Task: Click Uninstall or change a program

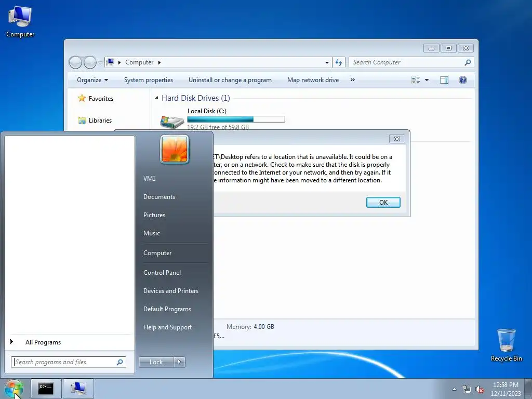Action: [230, 80]
